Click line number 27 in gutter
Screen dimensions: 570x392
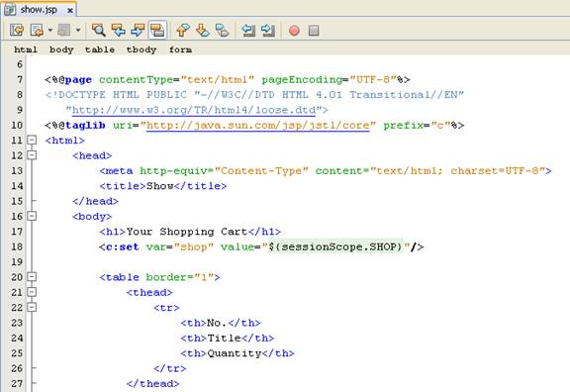tap(17, 383)
